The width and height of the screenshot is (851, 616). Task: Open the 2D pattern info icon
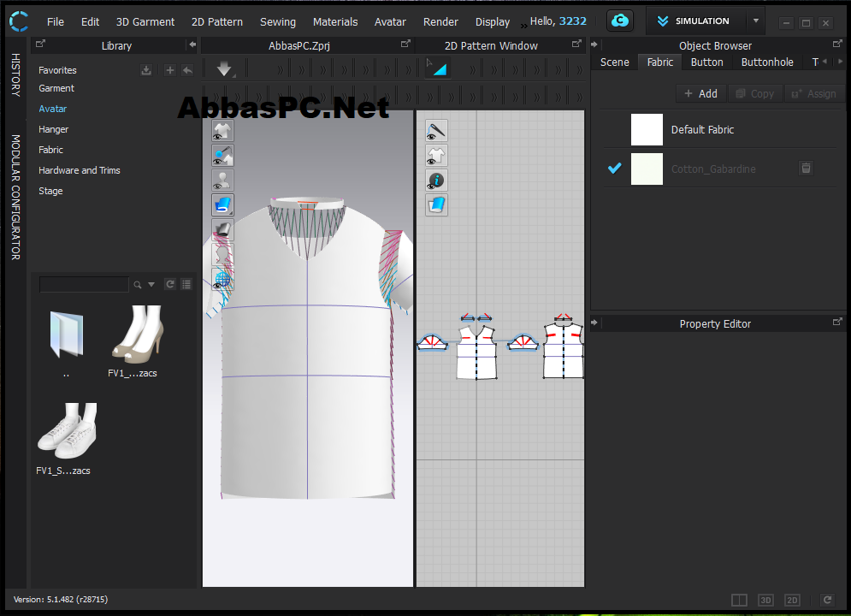click(436, 181)
